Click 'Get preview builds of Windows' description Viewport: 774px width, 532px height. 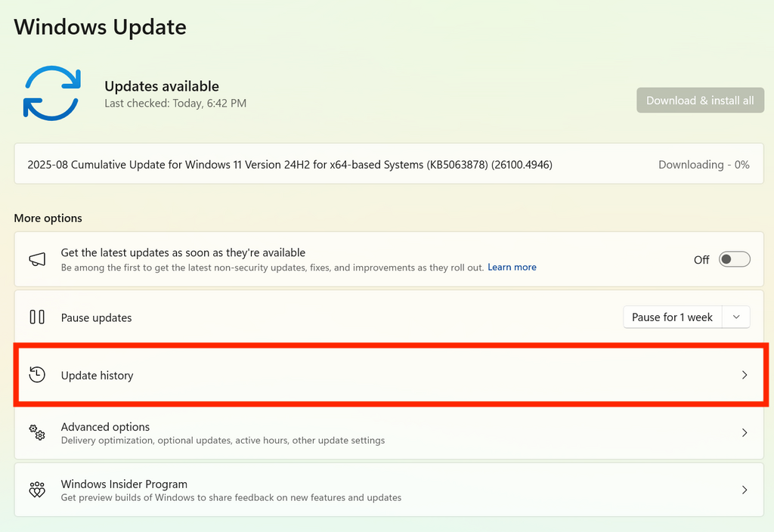231,497
